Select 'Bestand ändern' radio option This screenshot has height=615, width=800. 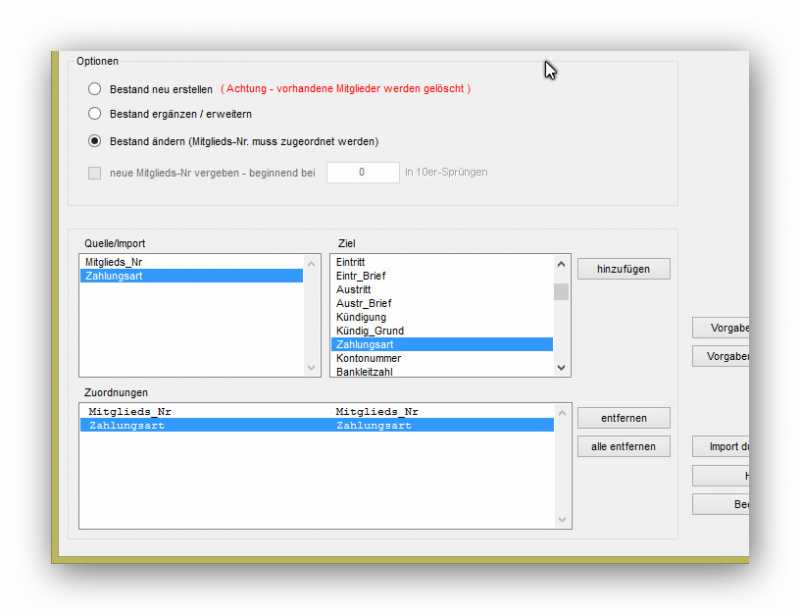(x=95, y=141)
